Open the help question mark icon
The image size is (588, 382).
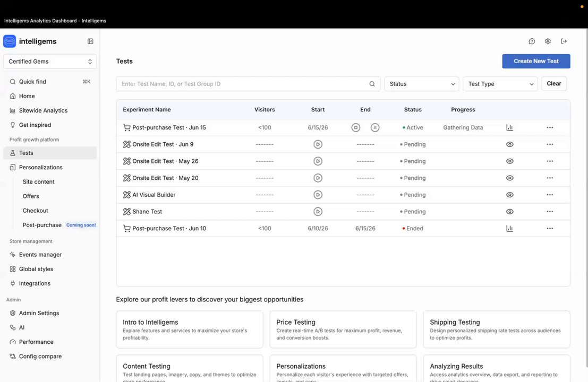[x=532, y=41]
